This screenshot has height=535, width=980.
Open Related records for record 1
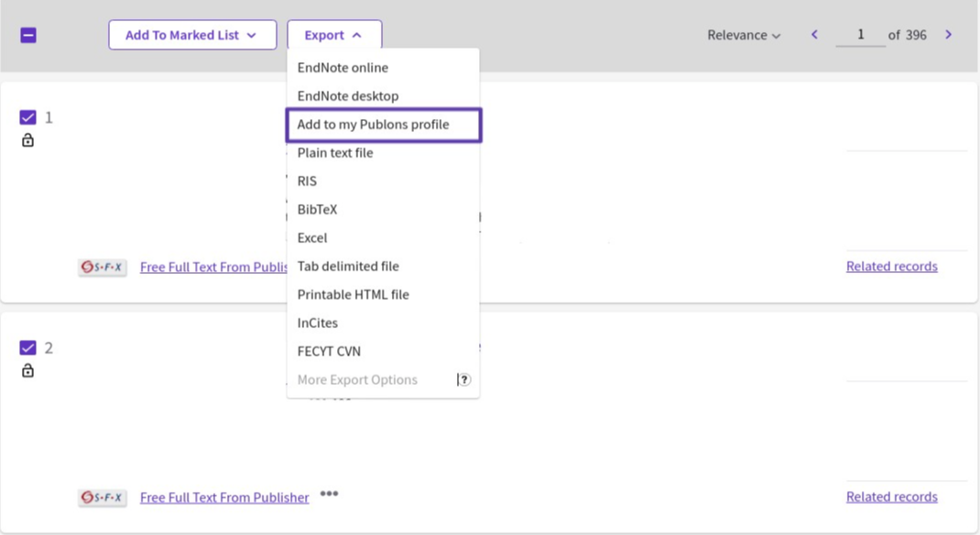tap(892, 267)
